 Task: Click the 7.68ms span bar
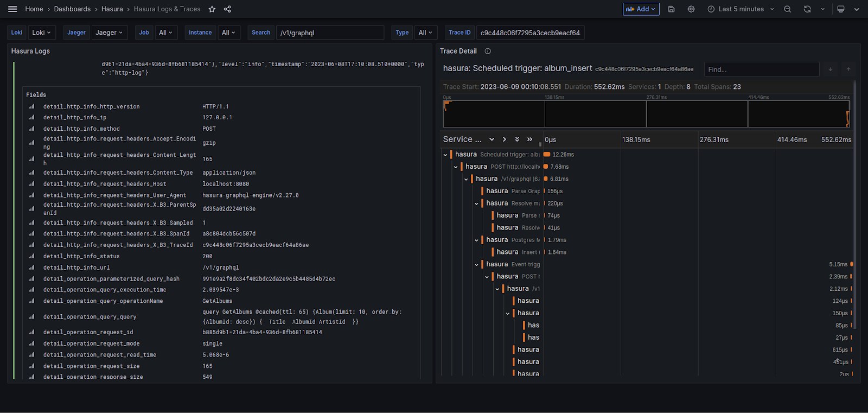pyautogui.click(x=546, y=167)
